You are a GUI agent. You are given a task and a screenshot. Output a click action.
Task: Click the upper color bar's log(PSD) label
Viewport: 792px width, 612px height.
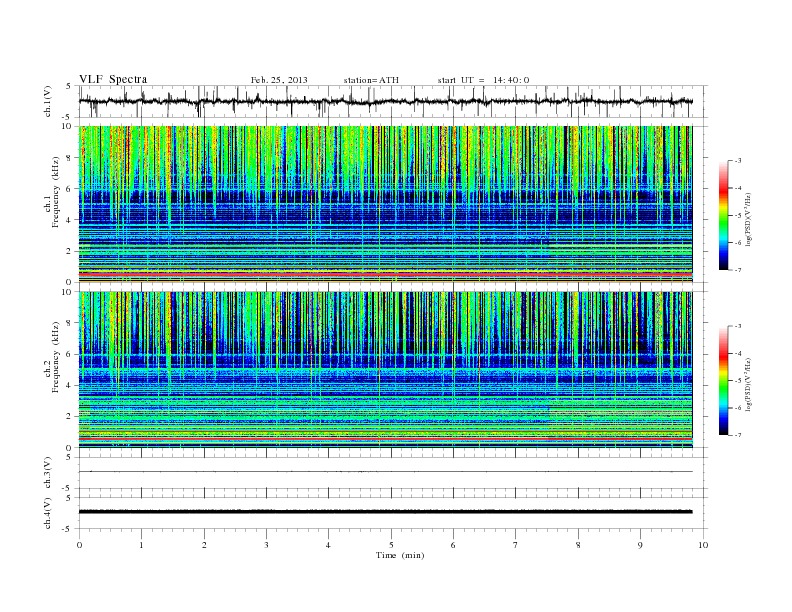tap(750, 219)
